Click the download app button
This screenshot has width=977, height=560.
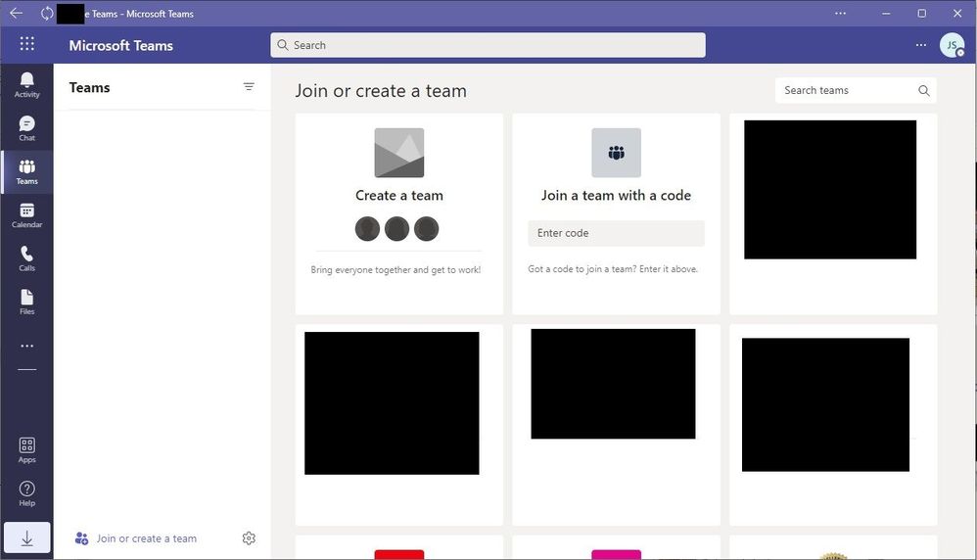tap(26, 538)
